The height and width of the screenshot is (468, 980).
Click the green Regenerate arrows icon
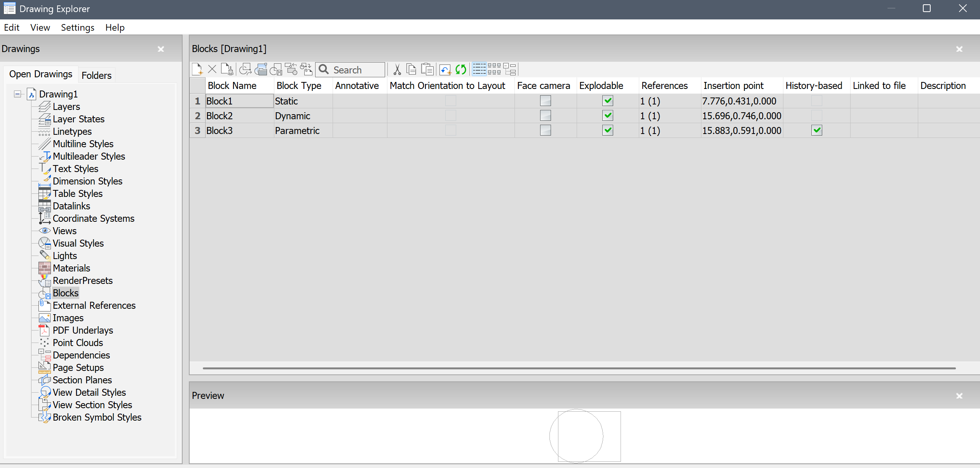point(461,70)
